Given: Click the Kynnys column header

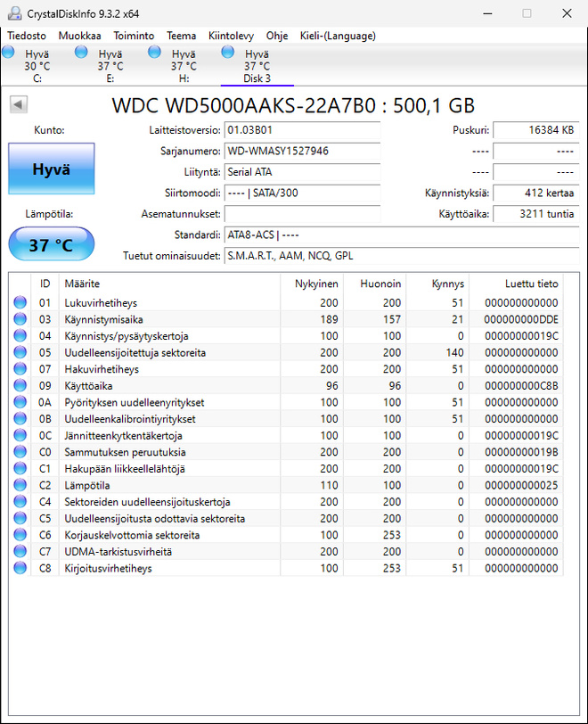Looking at the screenshot, I should click(437, 284).
